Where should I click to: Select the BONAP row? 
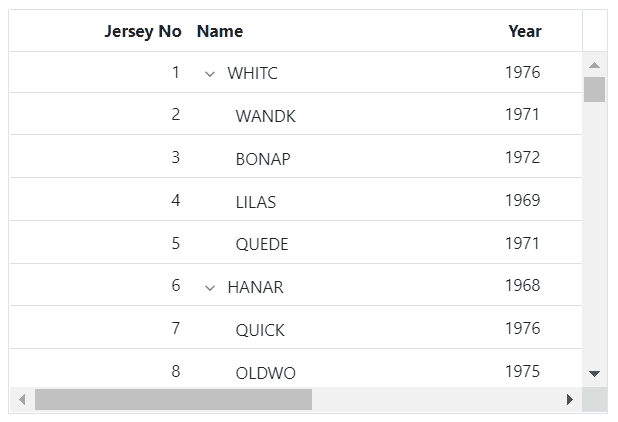point(263,159)
